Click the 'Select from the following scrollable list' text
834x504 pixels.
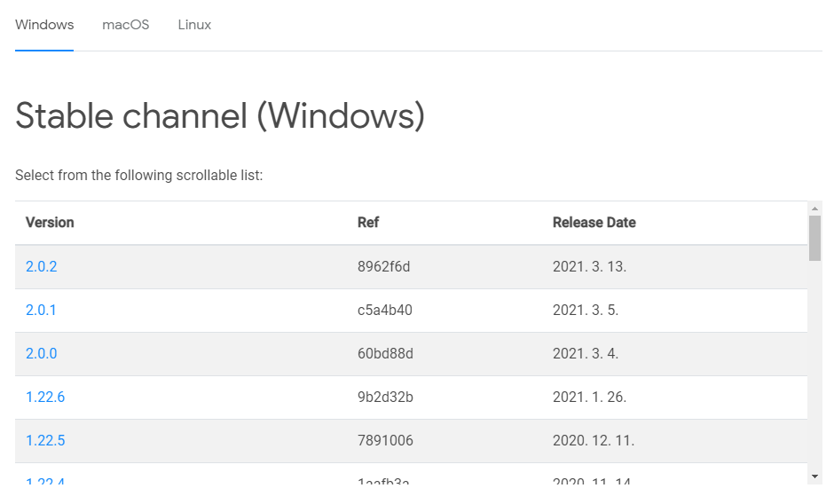pyautogui.click(x=138, y=175)
